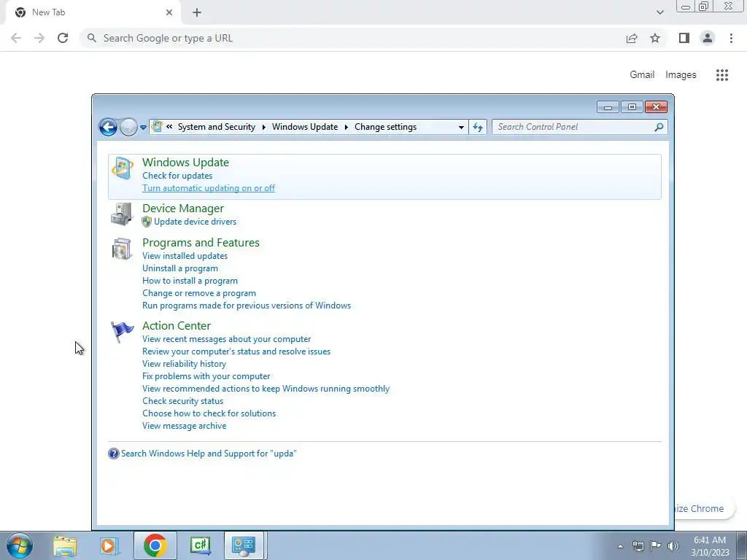Expand the Windows Update breadcrumb arrow
This screenshot has height=560, width=747.
click(x=346, y=127)
